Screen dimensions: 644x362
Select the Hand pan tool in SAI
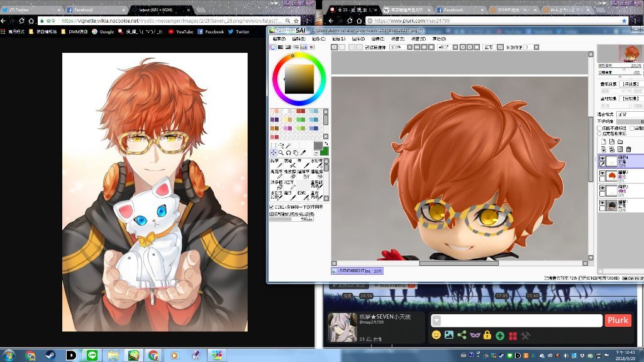click(296, 153)
